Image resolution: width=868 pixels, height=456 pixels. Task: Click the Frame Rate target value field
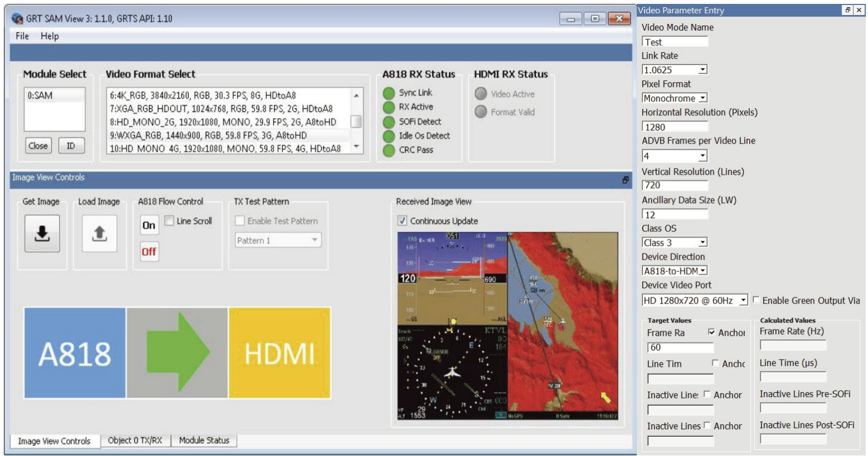[681, 348]
